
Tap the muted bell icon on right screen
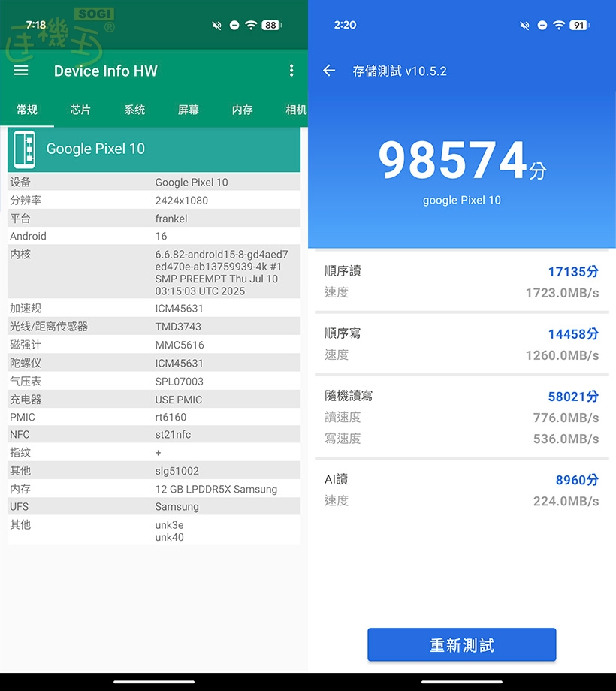(x=524, y=26)
